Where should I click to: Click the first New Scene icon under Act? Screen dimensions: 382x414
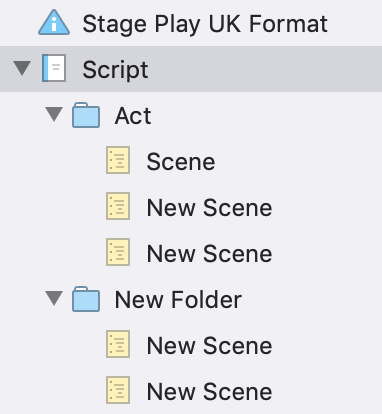tap(118, 206)
